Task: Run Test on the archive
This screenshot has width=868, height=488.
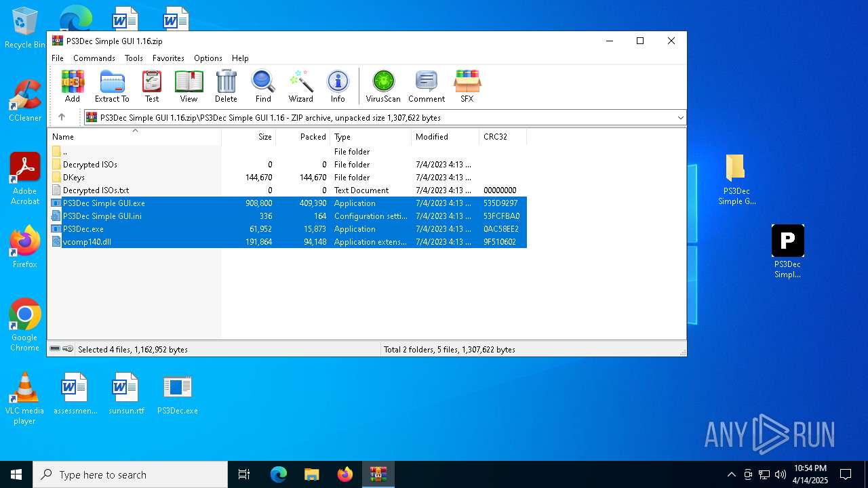Action: (x=152, y=86)
